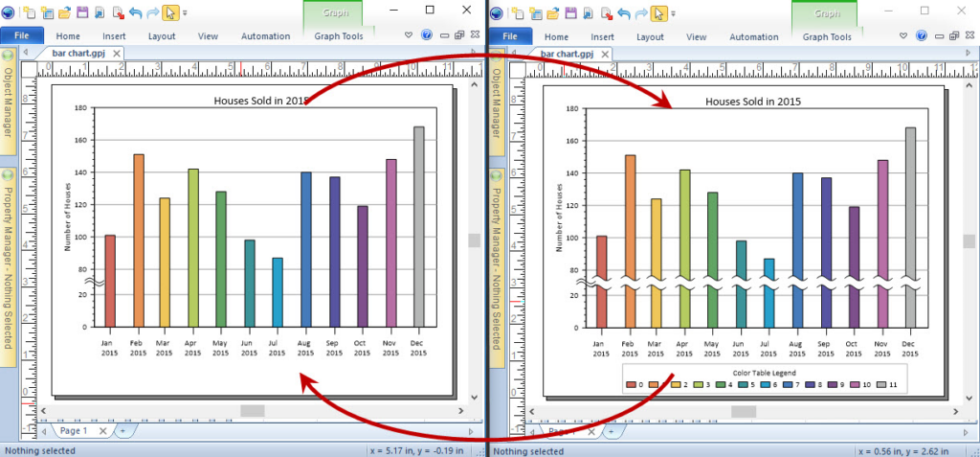Click Open folder icon in left window
Image resolution: width=980 pixels, height=457 pixels.
[x=64, y=13]
